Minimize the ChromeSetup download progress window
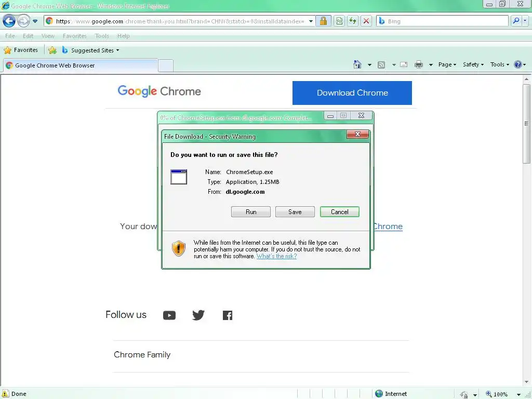The image size is (532, 399). 330,116
